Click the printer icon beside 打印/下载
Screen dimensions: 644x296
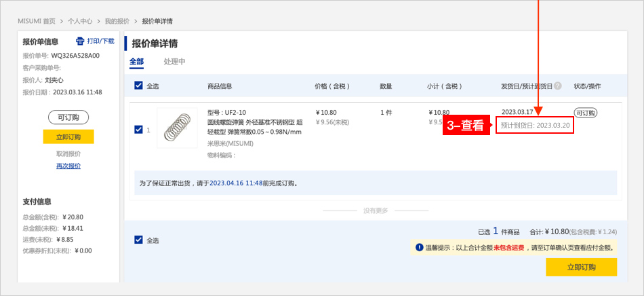point(80,41)
